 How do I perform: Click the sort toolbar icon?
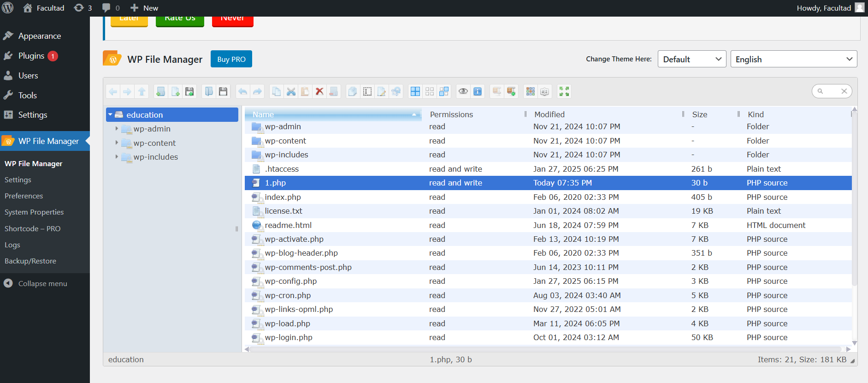click(x=545, y=91)
